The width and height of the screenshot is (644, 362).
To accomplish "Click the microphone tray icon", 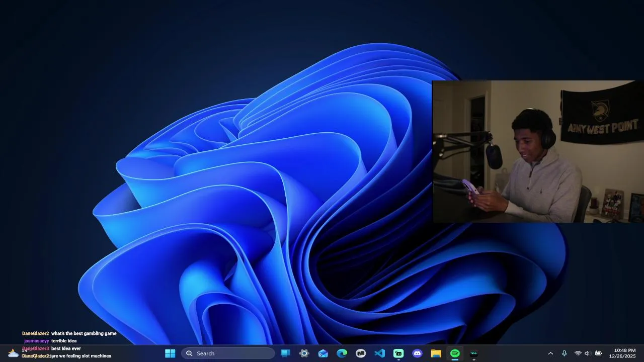I will click(x=564, y=353).
